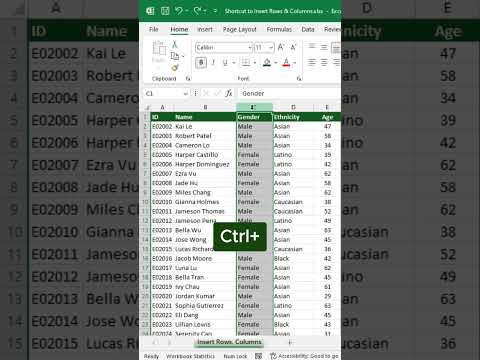Select the 'Insert Rows, Columns' sheet tab
Image resolution: width=480 pixels, height=360 pixels.
tap(229, 342)
